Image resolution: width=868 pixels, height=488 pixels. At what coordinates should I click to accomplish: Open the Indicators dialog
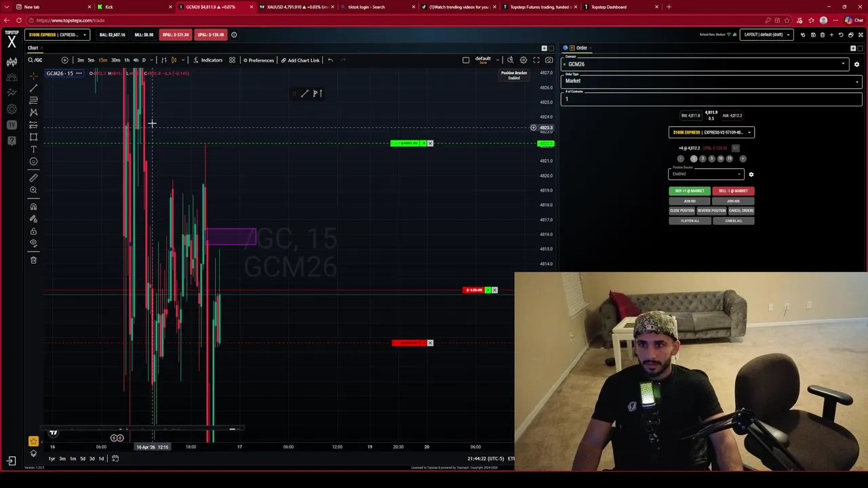click(x=208, y=60)
